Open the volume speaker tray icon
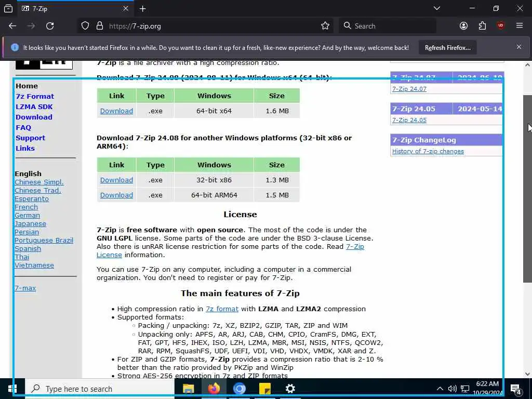 (452, 389)
